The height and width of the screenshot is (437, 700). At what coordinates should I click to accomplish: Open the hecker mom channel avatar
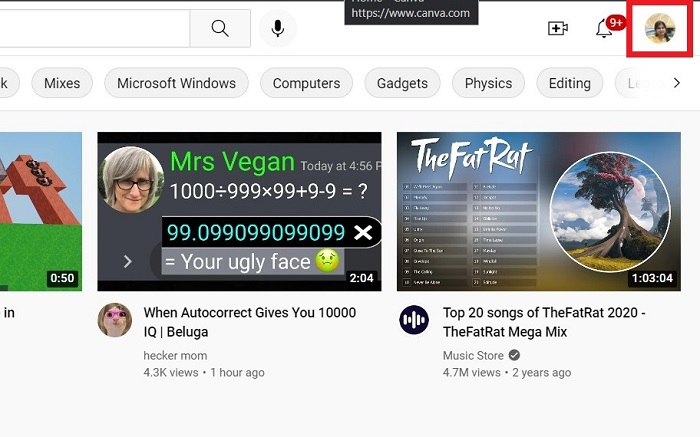[x=115, y=320]
